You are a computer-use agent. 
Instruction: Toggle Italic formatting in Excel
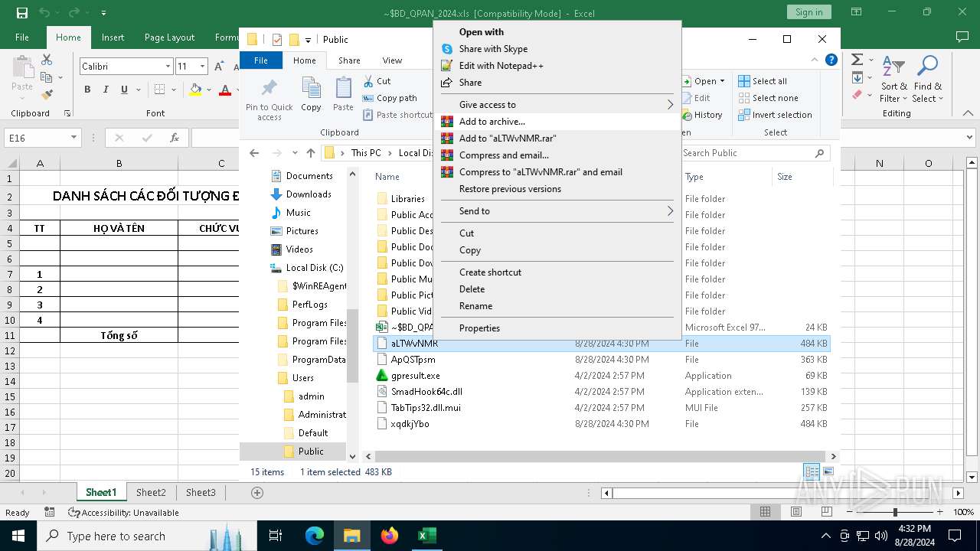coord(106,90)
